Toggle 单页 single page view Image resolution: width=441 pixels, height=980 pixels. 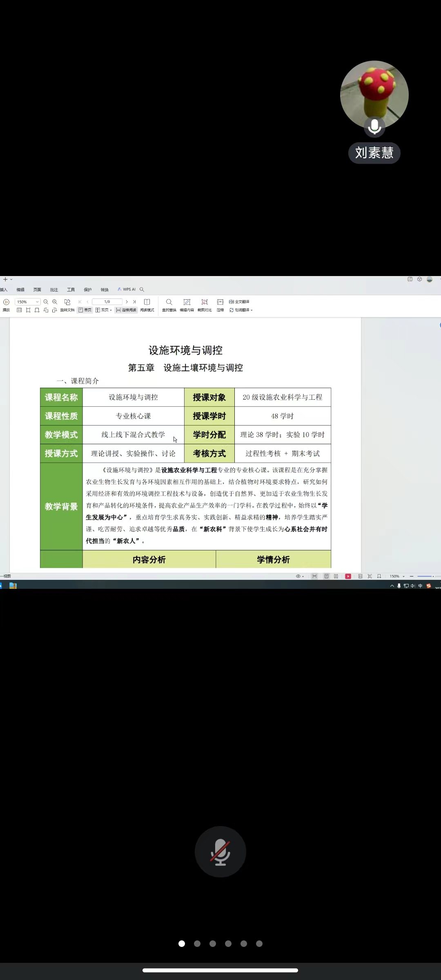(x=85, y=310)
